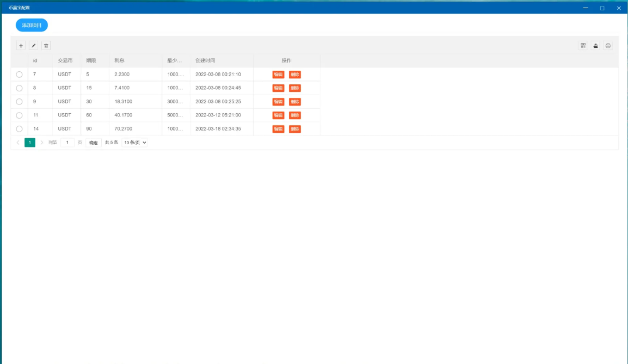Click the 确定 page jump button

94,143
